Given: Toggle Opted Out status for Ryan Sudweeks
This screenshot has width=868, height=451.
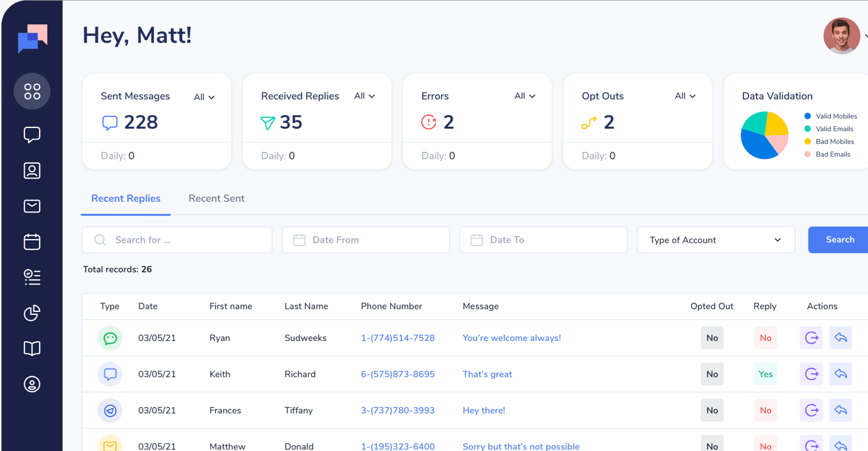Looking at the screenshot, I should tap(712, 338).
